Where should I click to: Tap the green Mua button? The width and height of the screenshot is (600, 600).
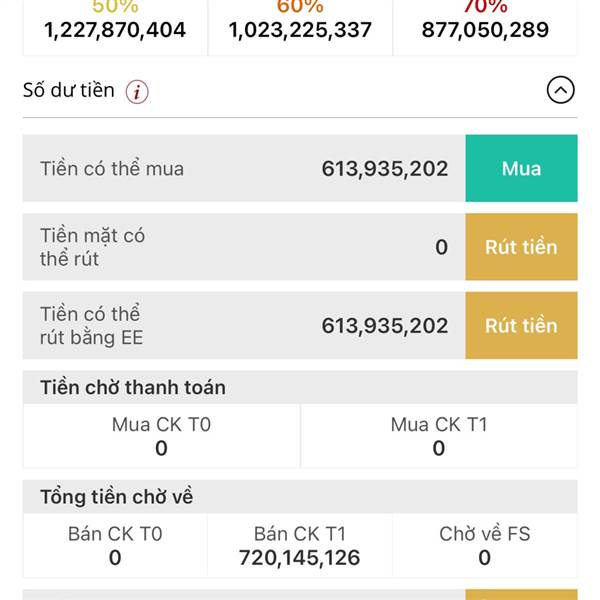pos(521,168)
